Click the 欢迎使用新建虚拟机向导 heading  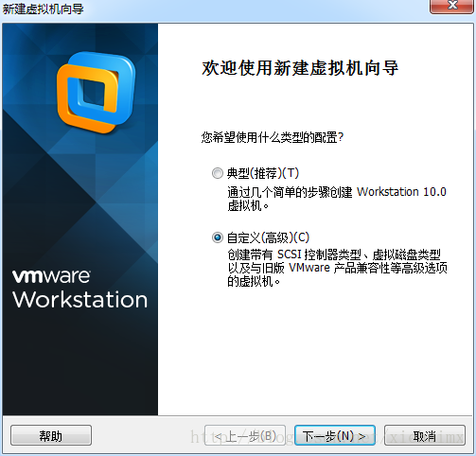click(300, 68)
